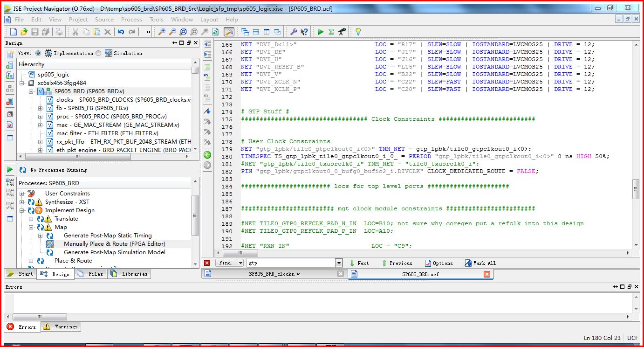Open the Project menu
The height and width of the screenshot is (347, 644).
[x=78, y=20]
